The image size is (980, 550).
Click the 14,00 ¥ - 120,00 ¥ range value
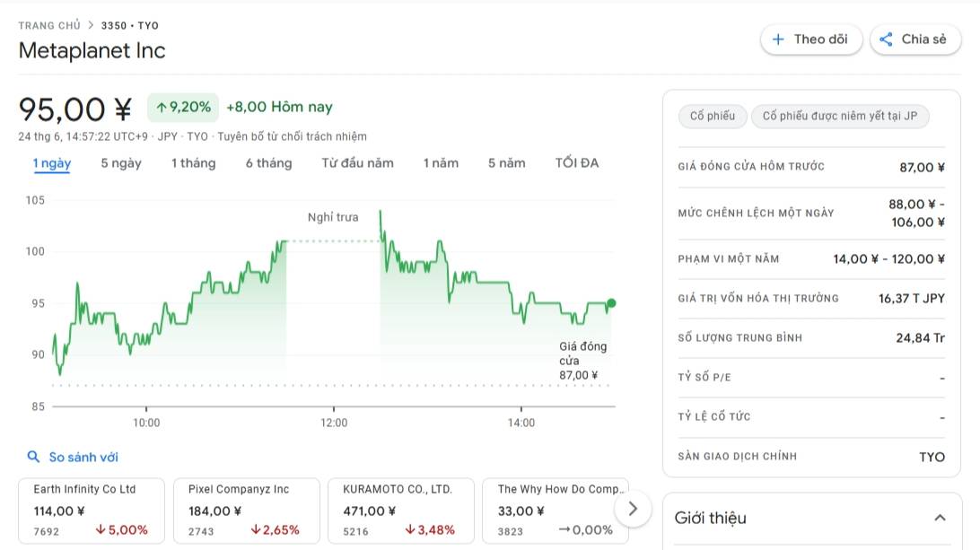pos(888,259)
